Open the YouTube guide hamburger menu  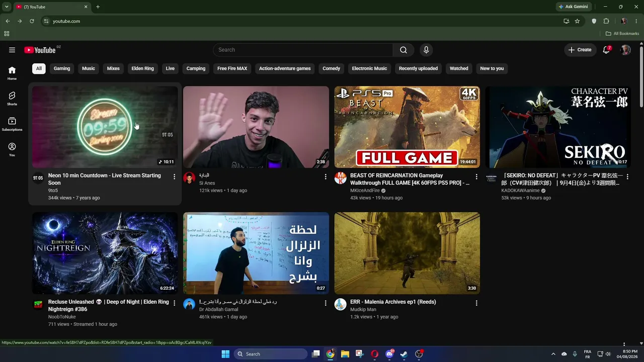[x=12, y=50]
